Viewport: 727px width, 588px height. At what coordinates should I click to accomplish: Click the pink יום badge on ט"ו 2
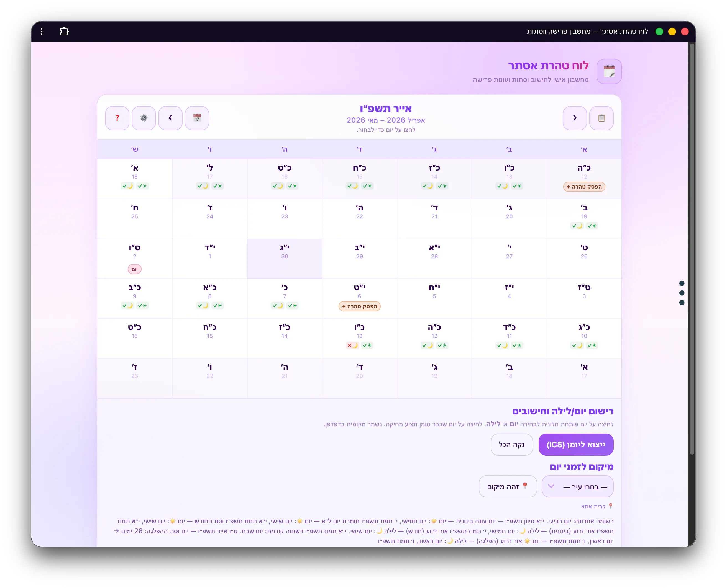(135, 269)
